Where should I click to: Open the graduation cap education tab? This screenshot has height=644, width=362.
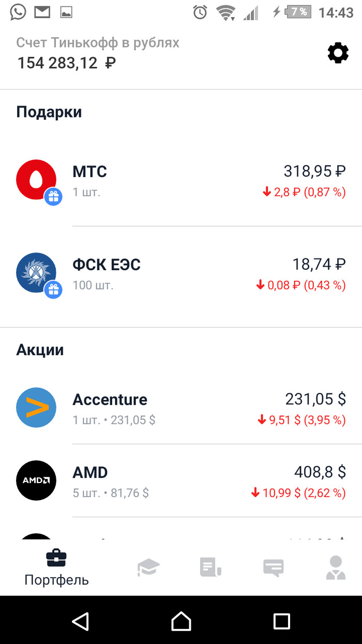tap(148, 567)
